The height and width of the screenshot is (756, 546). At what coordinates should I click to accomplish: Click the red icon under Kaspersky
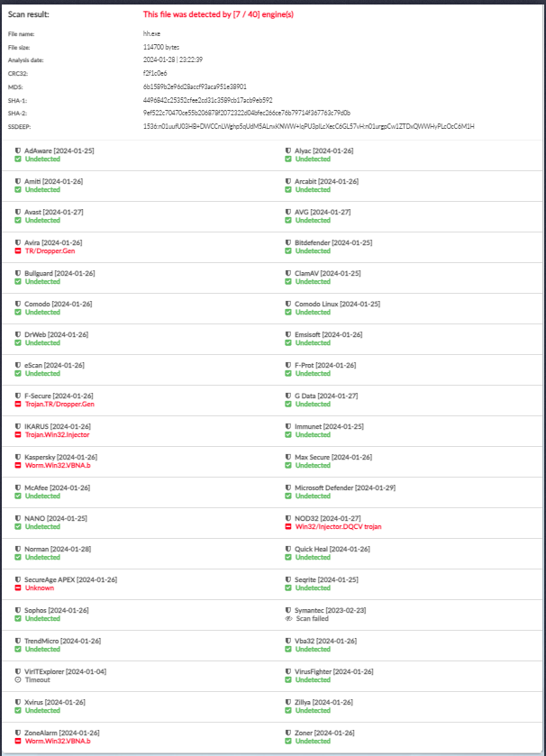pos(18,465)
